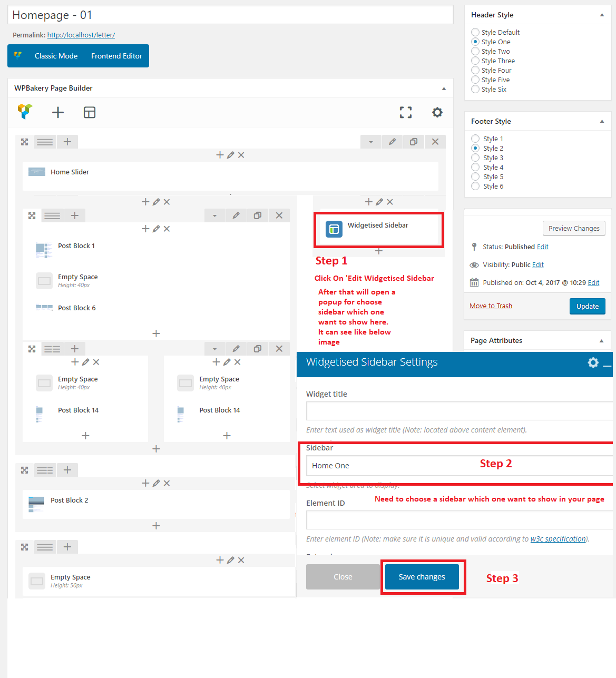This screenshot has width=616, height=678.
Task: Collapse the Footer Style panel arrow
Action: [x=602, y=121]
